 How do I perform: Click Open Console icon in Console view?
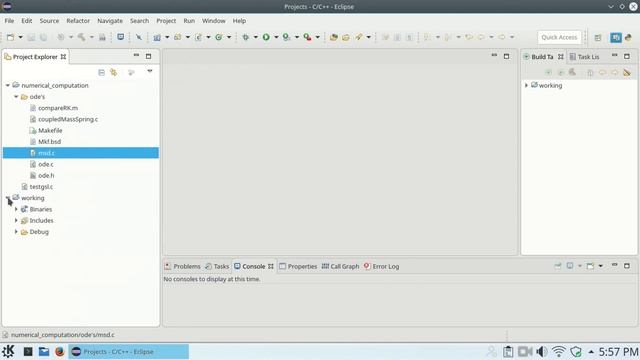[x=590, y=266]
